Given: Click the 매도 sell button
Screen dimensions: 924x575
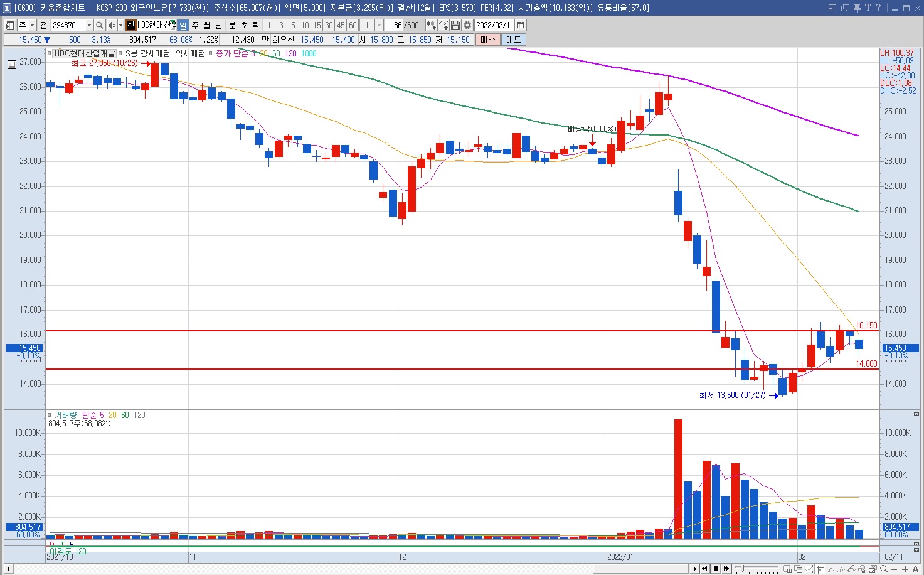Looking at the screenshot, I should [x=513, y=40].
